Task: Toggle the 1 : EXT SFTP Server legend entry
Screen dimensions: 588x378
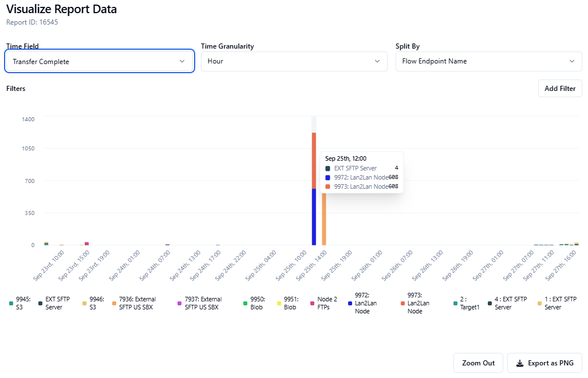Action: (x=561, y=303)
